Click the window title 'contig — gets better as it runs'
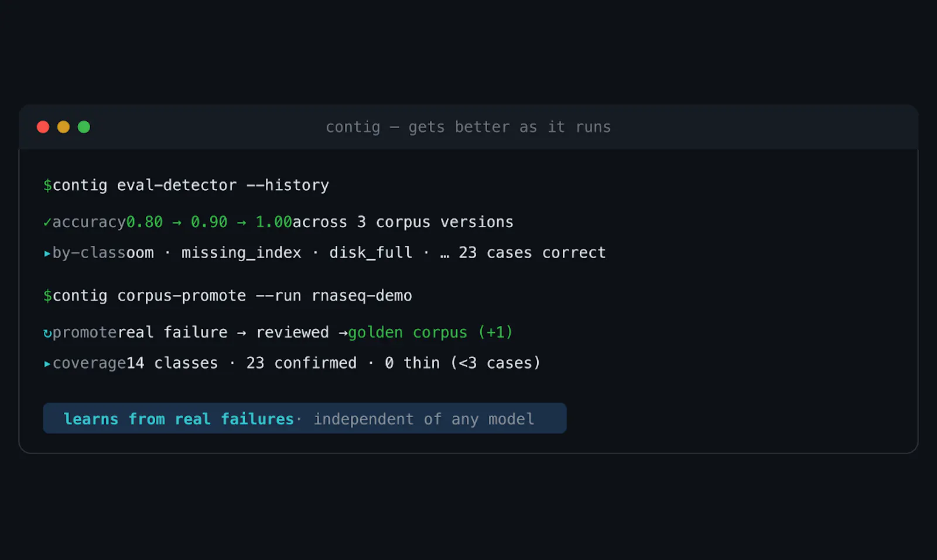 point(468,127)
